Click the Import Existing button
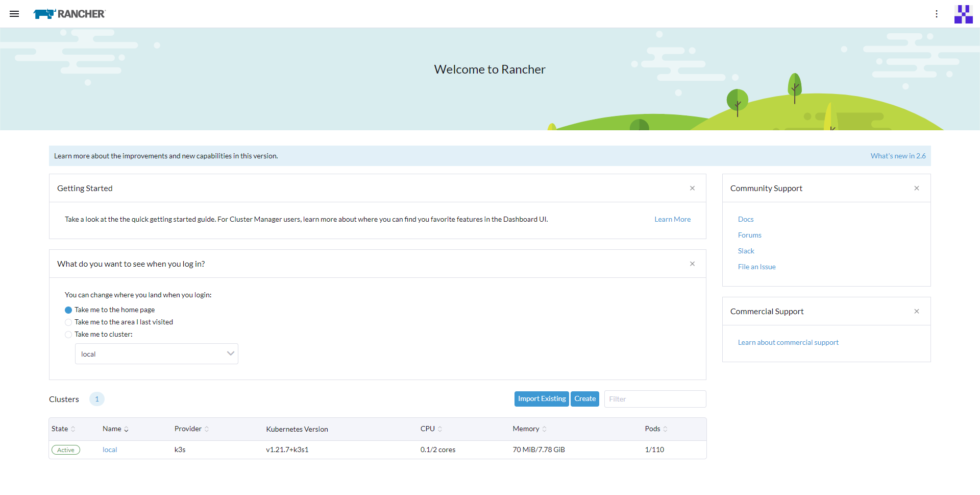 541,398
